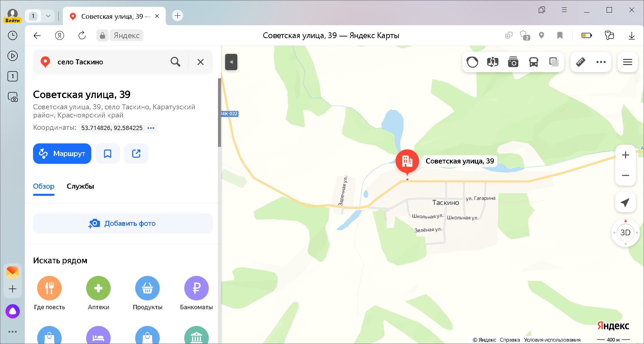Reload the current page
644x344 pixels.
point(82,35)
